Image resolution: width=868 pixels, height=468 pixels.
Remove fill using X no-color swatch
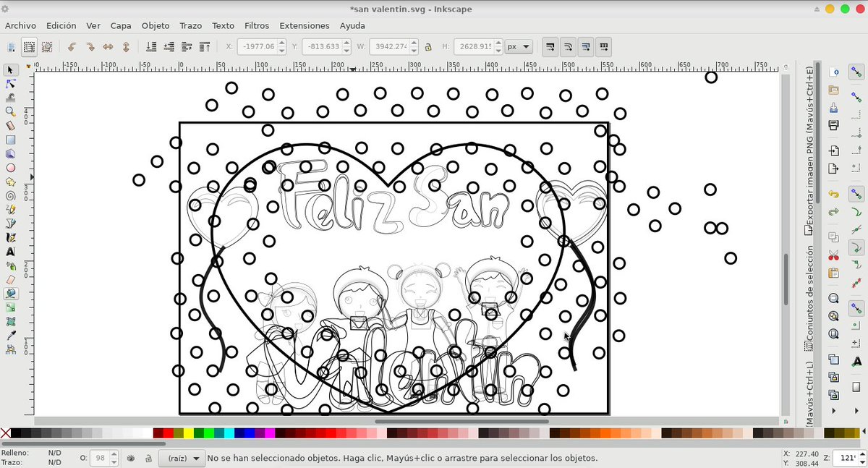click(6, 433)
